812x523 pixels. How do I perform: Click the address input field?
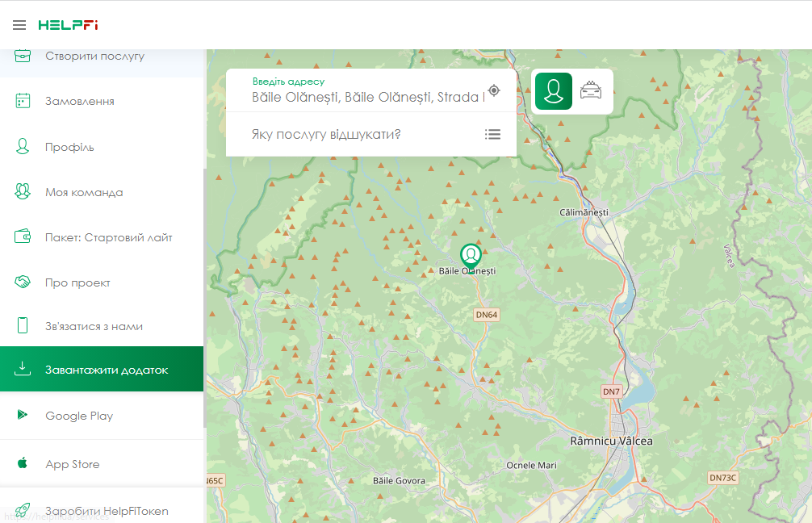[x=367, y=97]
